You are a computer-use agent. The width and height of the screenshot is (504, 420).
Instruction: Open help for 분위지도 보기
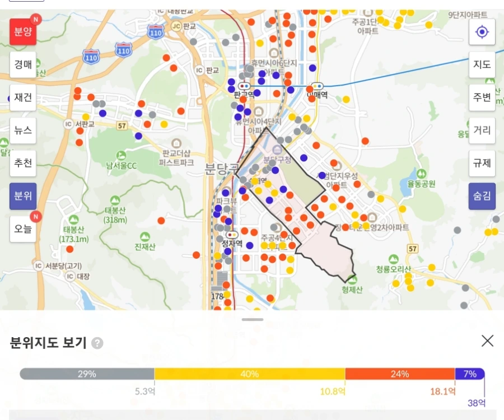coord(97,343)
